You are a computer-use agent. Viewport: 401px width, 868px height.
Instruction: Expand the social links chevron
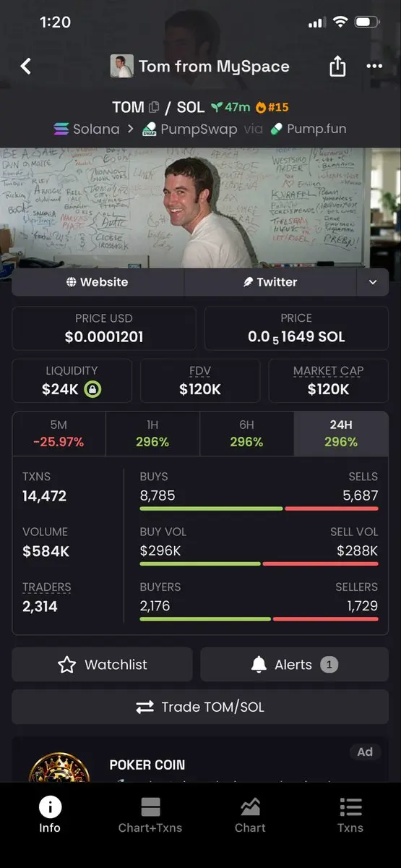pos(373,282)
